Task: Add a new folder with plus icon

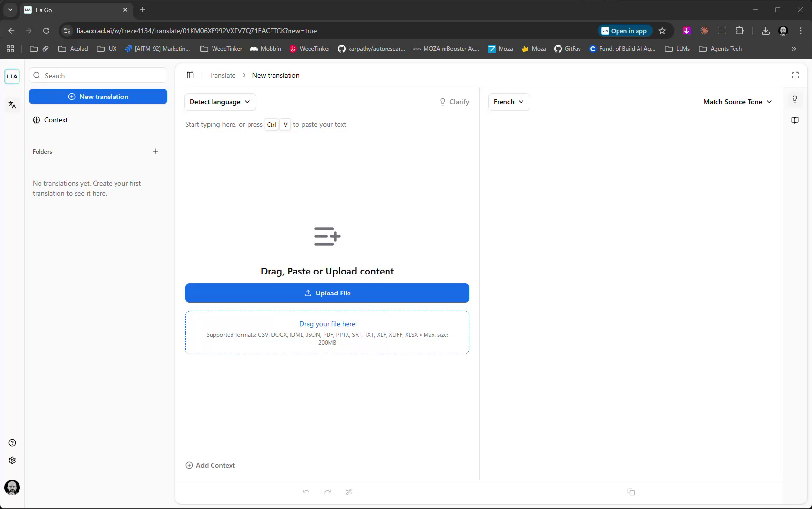Action: pyautogui.click(x=155, y=151)
